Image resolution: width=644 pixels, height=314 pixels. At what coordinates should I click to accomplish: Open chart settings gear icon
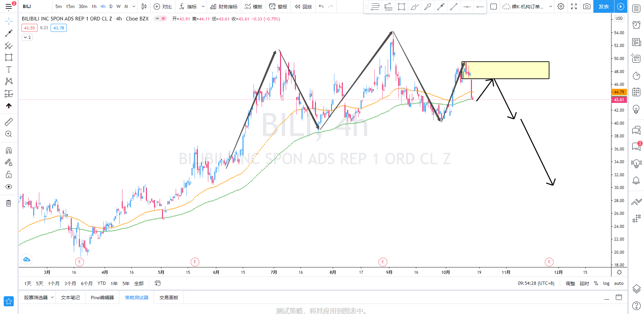(x=561, y=6)
